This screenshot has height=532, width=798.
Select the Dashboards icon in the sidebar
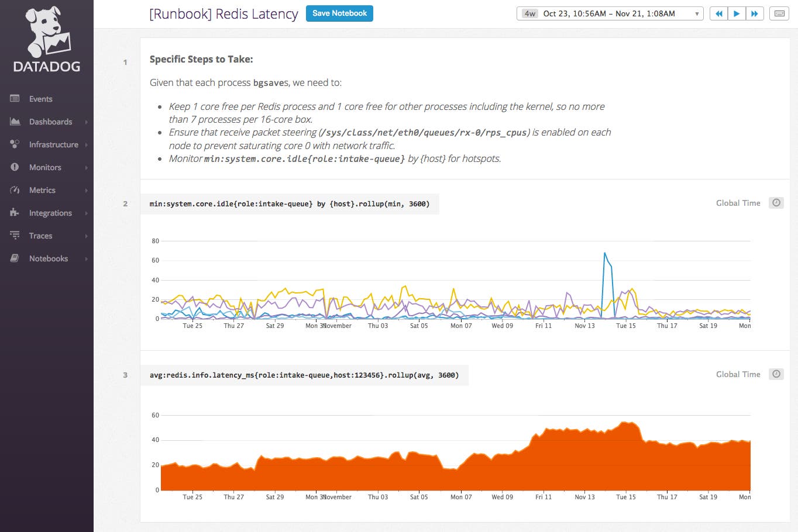(x=15, y=122)
